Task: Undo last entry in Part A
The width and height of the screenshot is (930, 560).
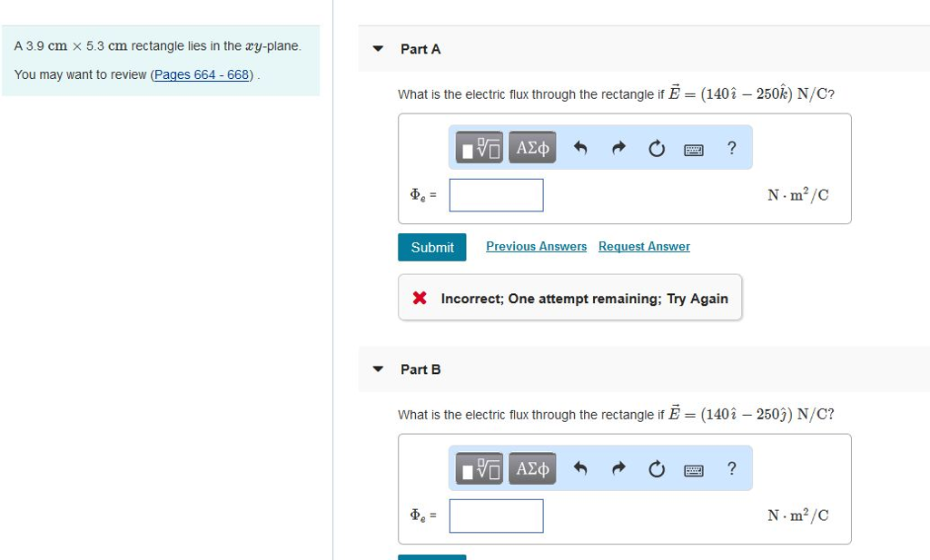Action: coord(581,148)
